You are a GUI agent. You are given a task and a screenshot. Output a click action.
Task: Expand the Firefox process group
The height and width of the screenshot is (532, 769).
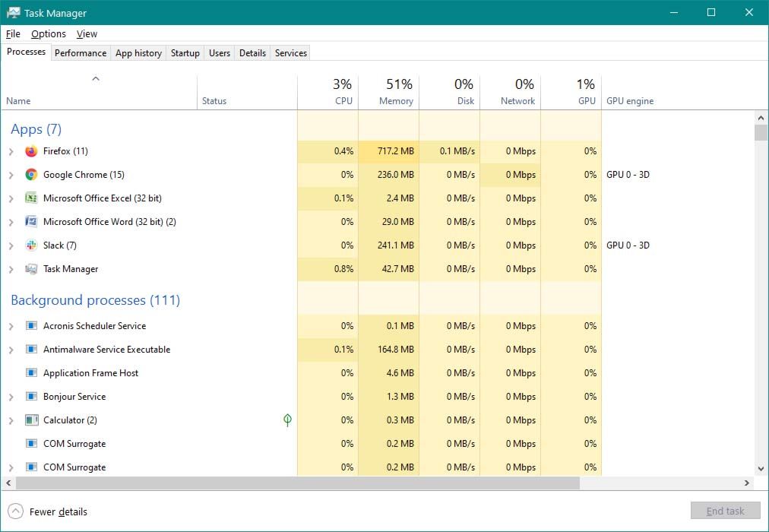(11, 151)
